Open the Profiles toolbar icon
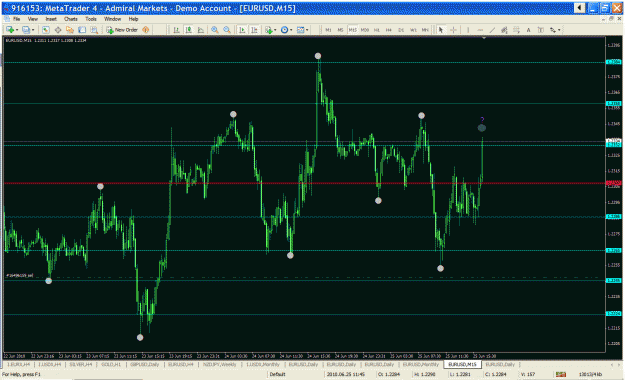Image resolution: width=625 pixels, height=380 pixels. tap(26, 30)
